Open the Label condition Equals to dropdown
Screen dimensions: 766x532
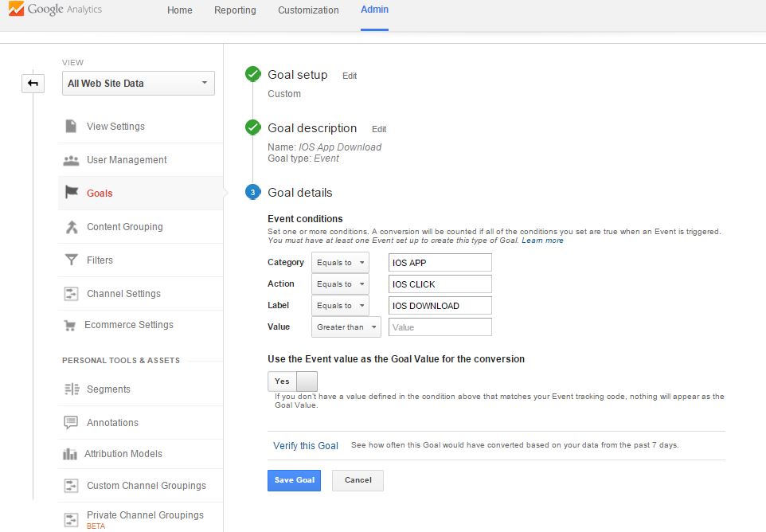tap(340, 306)
